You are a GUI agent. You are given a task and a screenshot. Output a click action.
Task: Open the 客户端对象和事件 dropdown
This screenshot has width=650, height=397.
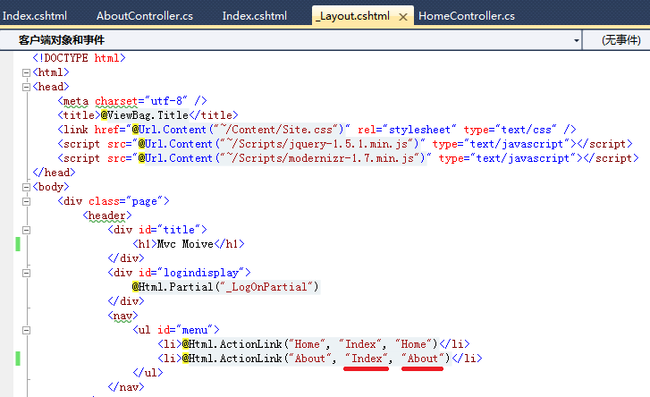click(576, 40)
